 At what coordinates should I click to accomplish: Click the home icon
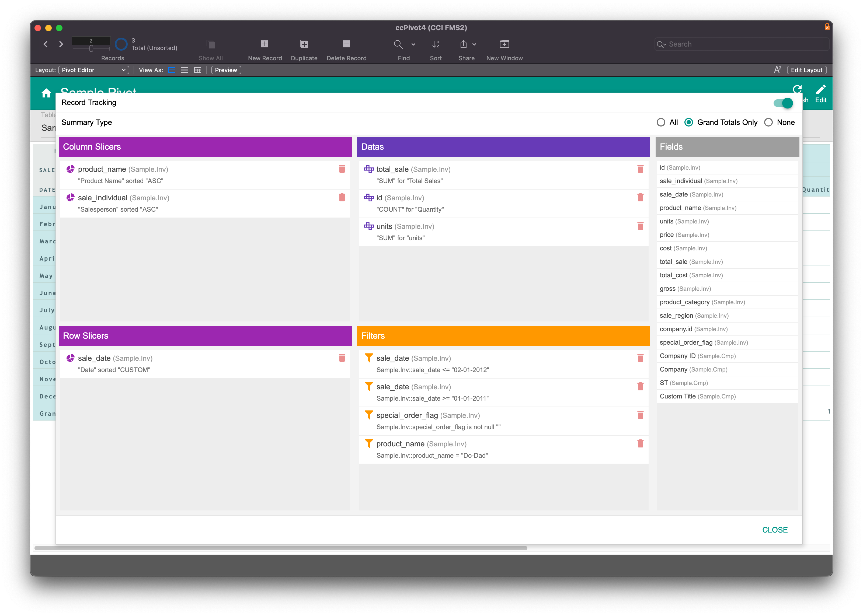46,93
